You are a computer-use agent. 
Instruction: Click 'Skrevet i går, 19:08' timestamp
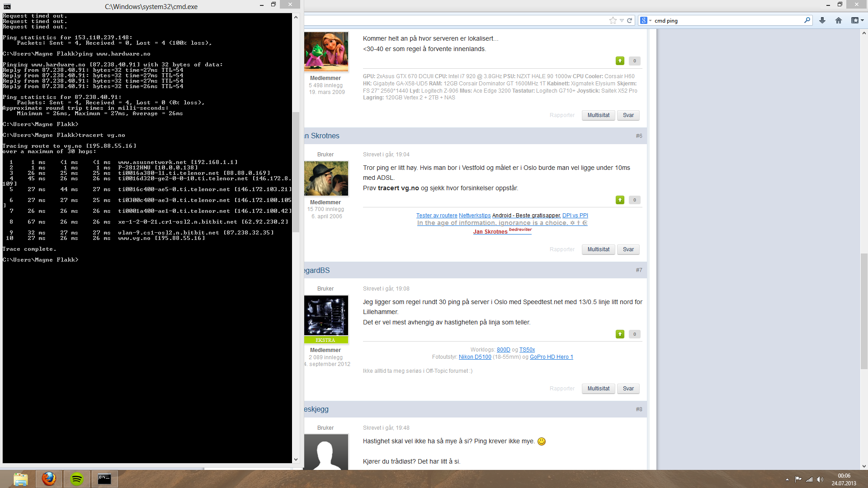pos(386,289)
